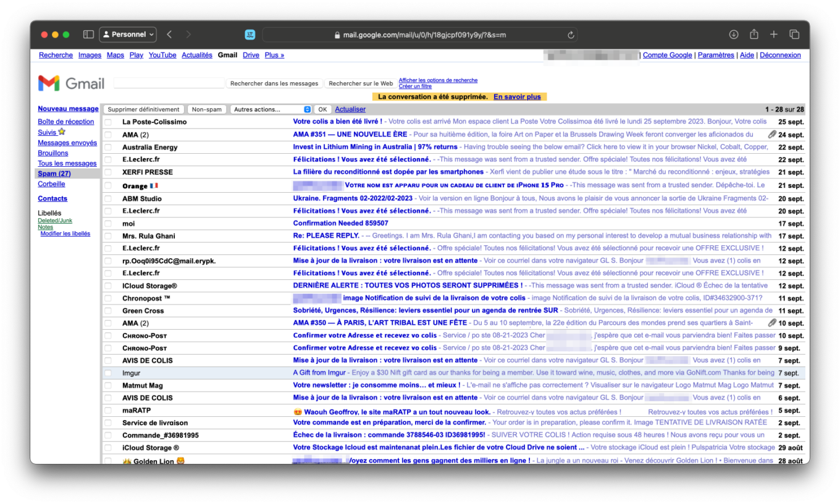The height and width of the screenshot is (504, 840).
Task: Open 'Compte Google' link
Action: click(668, 55)
